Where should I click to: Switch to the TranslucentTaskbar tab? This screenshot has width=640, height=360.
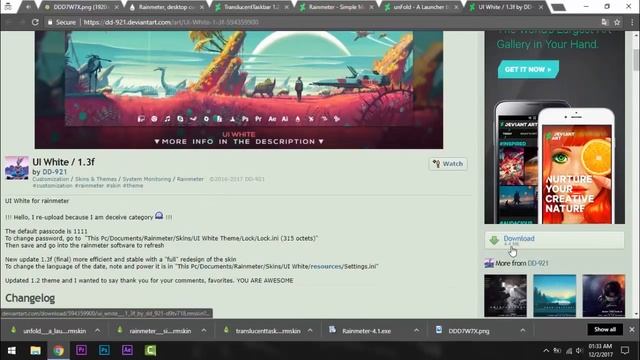coord(251,7)
